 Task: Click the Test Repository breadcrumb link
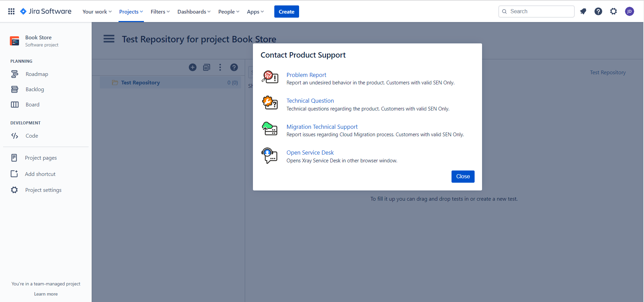(608, 73)
